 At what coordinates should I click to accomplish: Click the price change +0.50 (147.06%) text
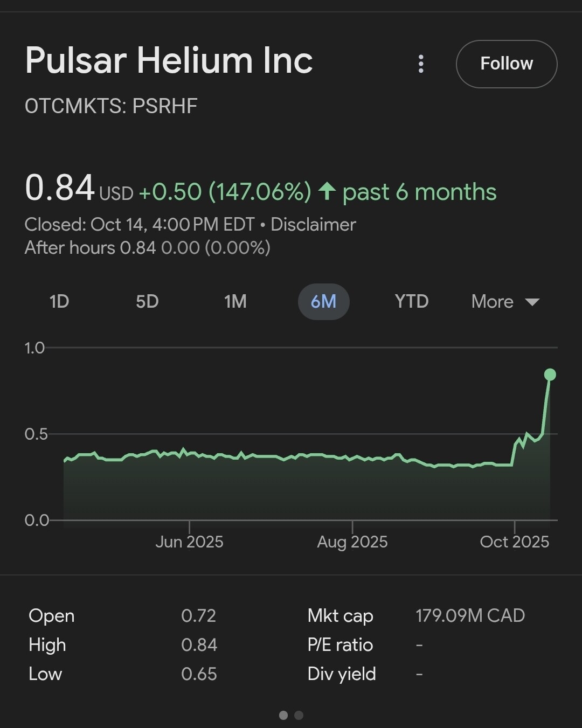(x=225, y=192)
